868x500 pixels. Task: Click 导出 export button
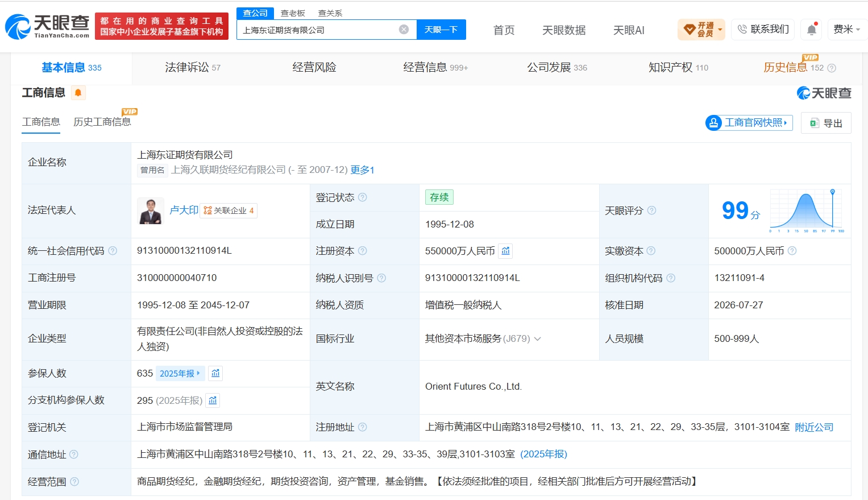pyautogui.click(x=826, y=123)
